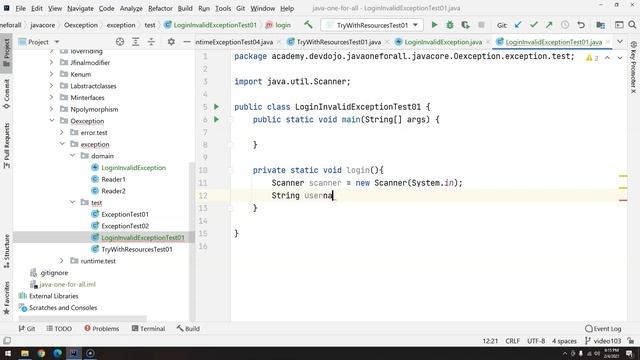Image resolution: width=640 pixels, height=360 pixels.
Task: Open the bottom Git tool window
Action: click(x=27, y=329)
